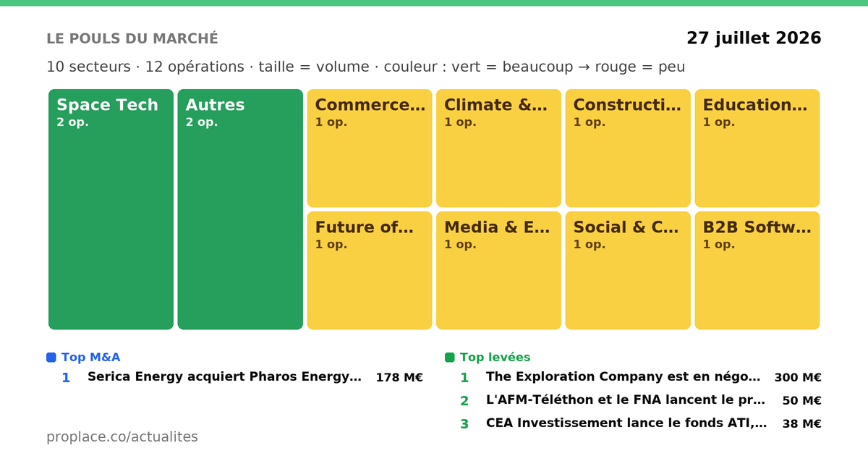Viewport: 868px width, 456px height.
Task: Visit the proplace.co/actualites link
Action: [x=122, y=437]
